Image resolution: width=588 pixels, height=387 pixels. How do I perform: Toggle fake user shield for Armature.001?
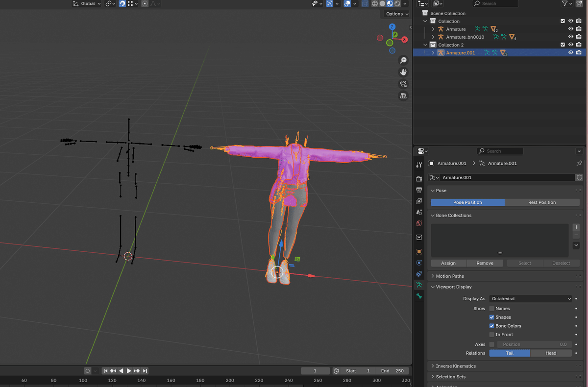(x=579, y=177)
